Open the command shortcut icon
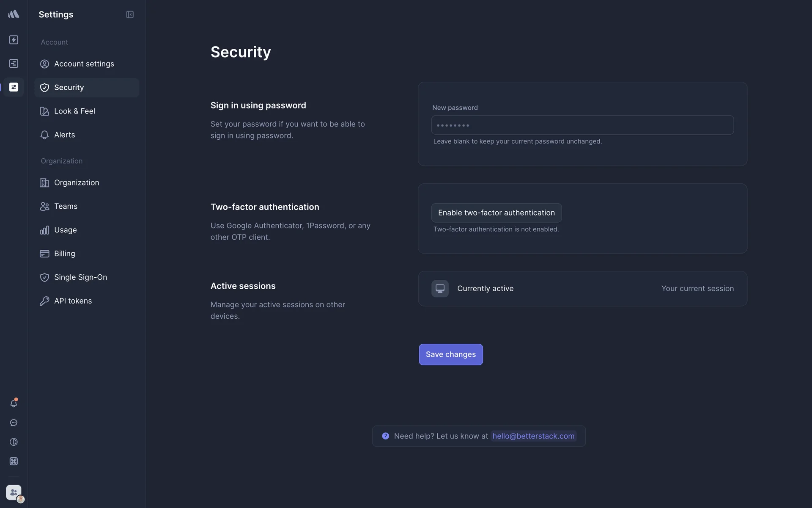This screenshot has width=812, height=508. pyautogui.click(x=14, y=461)
